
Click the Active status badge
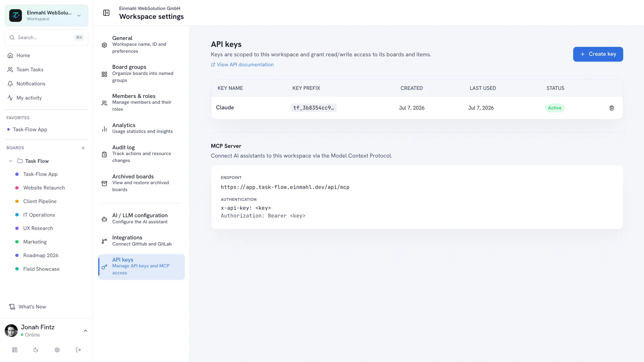[x=555, y=108]
